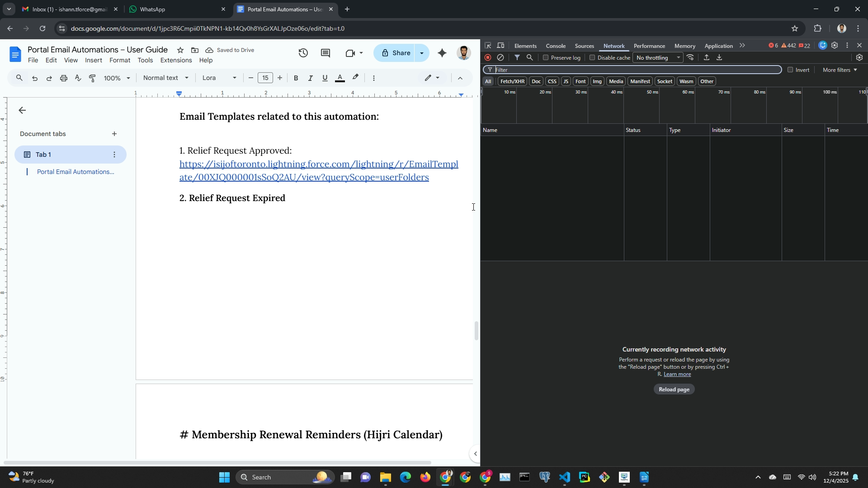The height and width of the screenshot is (488, 868).
Task: Open the comments history icon
Action: pos(325,53)
